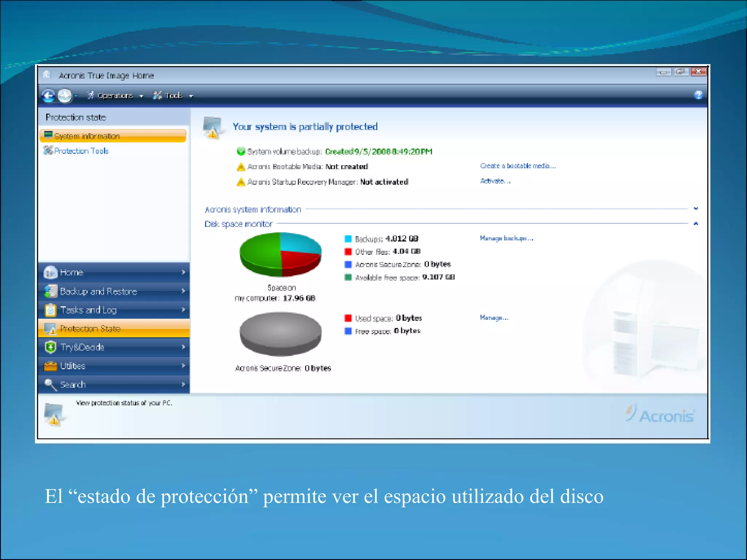The image size is (747, 560).
Task: Click the Backups cyan color swatch
Action: coord(348,239)
